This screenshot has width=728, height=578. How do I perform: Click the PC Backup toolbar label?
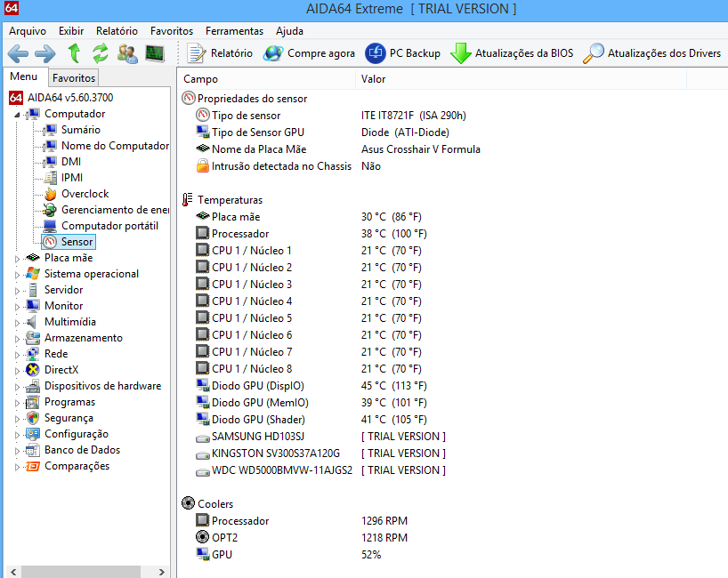click(x=415, y=53)
